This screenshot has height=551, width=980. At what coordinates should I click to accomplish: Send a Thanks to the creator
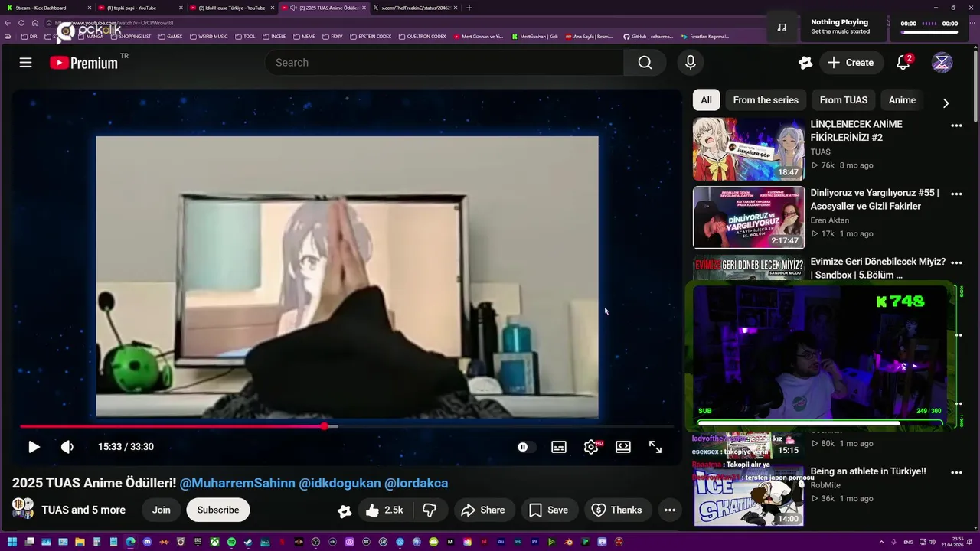pyautogui.click(x=618, y=510)
